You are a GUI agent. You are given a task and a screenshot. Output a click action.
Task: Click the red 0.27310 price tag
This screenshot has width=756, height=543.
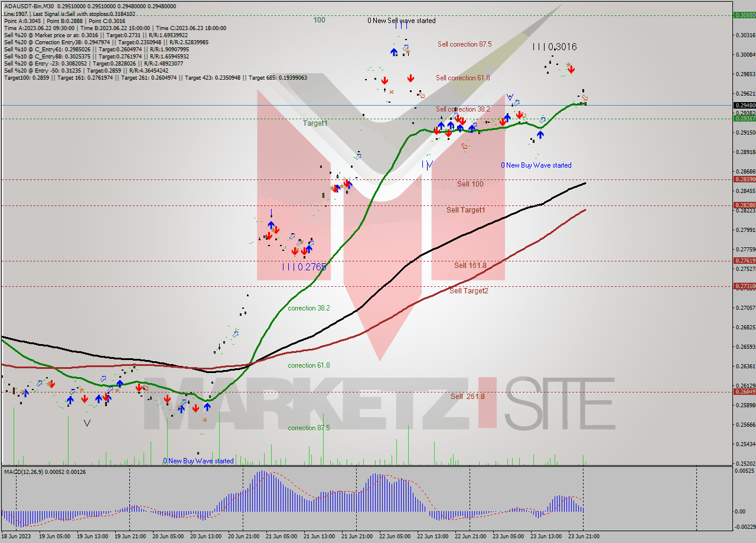point(744,286)
